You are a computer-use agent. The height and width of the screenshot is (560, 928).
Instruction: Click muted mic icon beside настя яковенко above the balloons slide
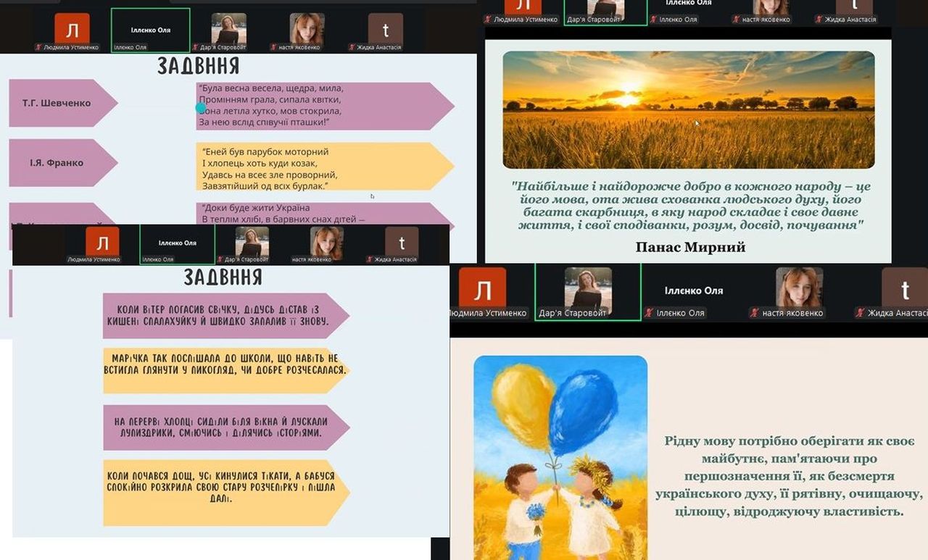click(x=754, y=314)
